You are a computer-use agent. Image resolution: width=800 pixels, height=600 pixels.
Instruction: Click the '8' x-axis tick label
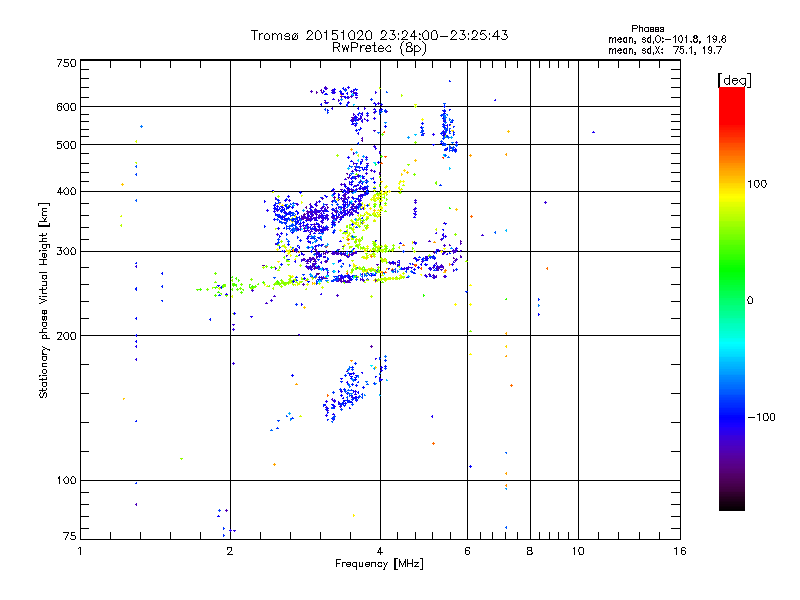530,552
